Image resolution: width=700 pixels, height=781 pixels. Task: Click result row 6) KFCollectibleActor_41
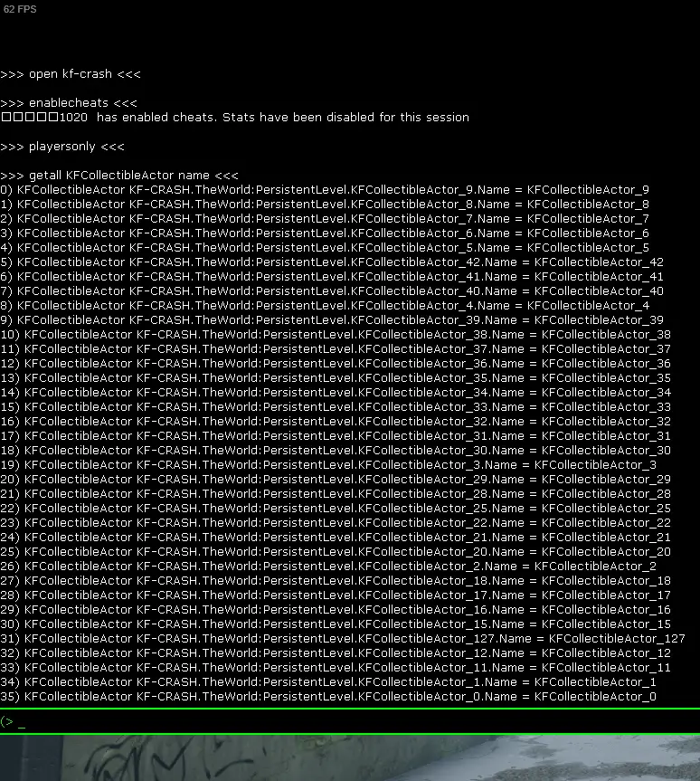pyautogui.click(x=332, y=276)
